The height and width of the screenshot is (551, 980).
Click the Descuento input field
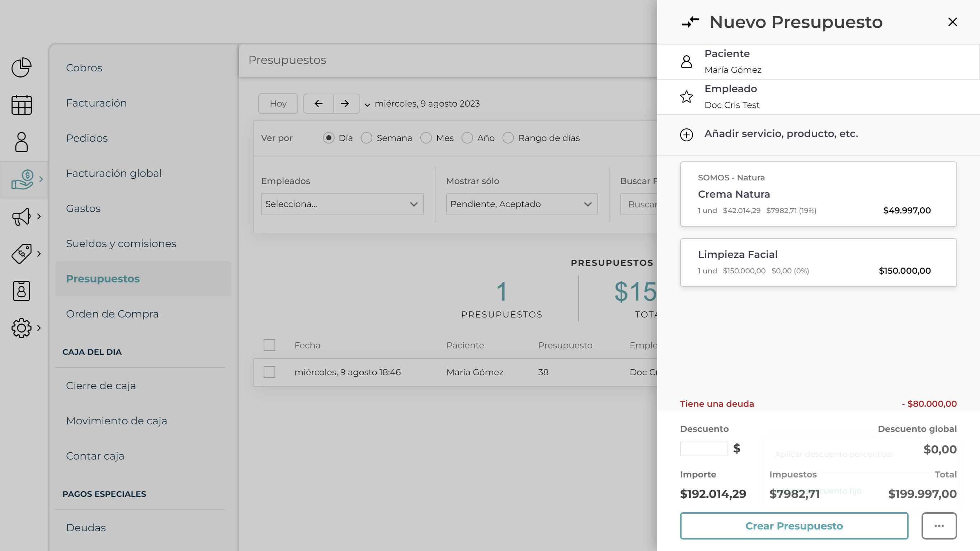coord(703,449)
